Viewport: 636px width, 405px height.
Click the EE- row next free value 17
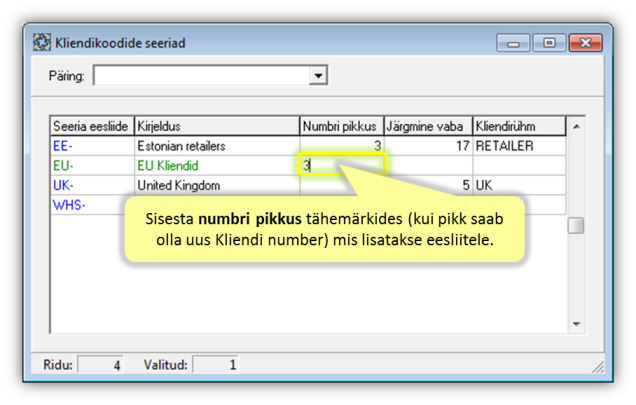coord(428,146)
